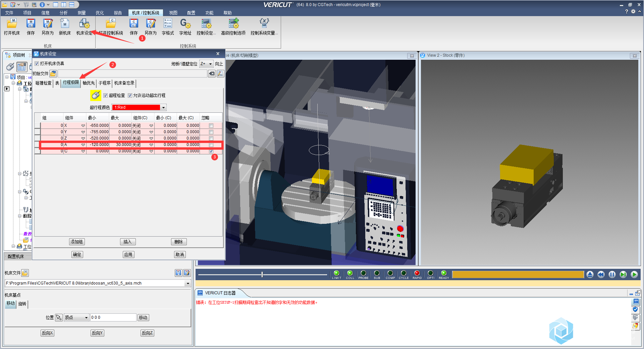Click the 打开控制系统 (Open Control) icon

[111, 23]
